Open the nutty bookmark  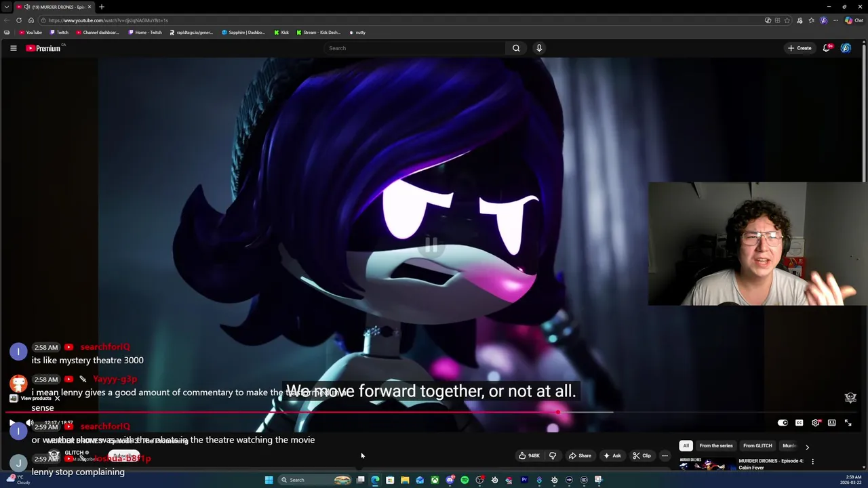click(x=357, y=33)
